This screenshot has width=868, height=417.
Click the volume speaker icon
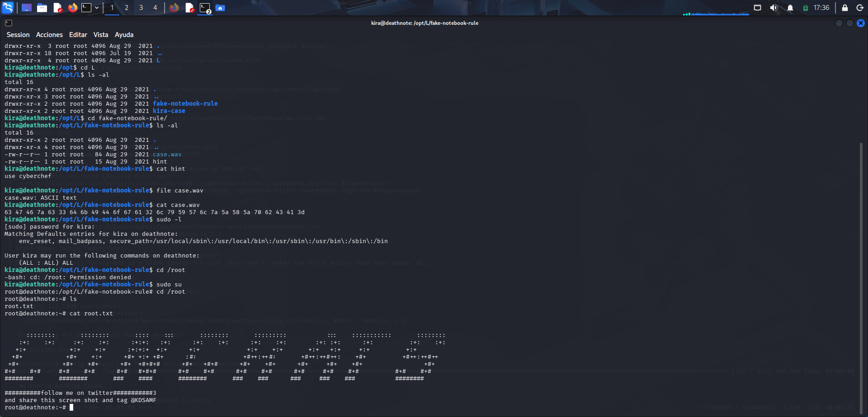pos(774,8)
